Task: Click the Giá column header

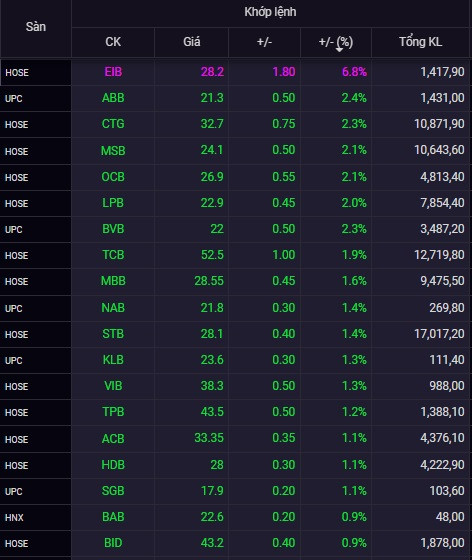Action: pyautogui.click(x=192, y=42)
